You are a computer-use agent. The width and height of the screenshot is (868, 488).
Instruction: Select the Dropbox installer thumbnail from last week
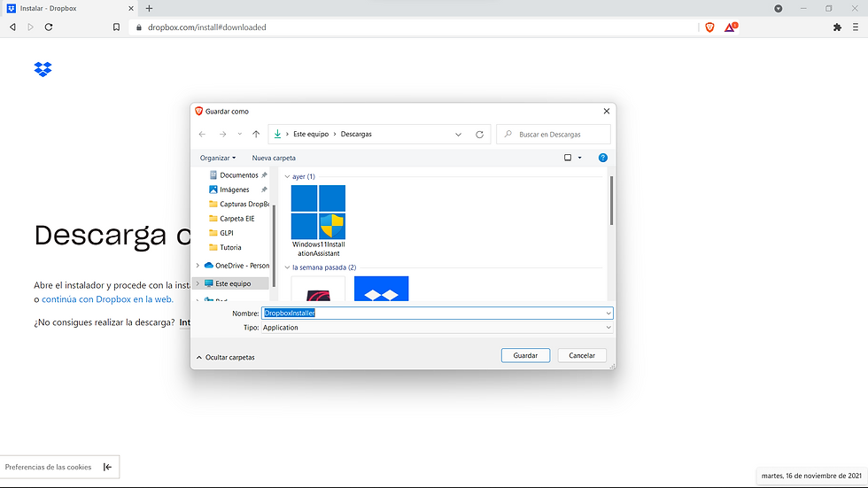pos(382,288)
